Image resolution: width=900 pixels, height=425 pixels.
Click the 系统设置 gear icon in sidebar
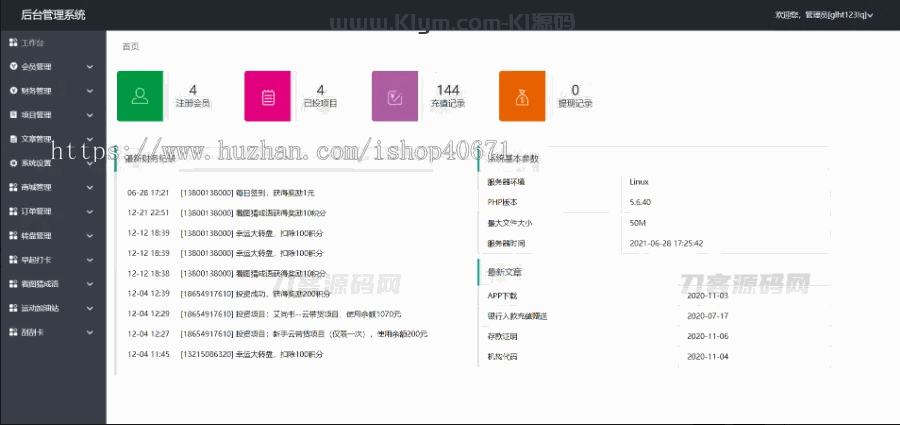(13, 163)
